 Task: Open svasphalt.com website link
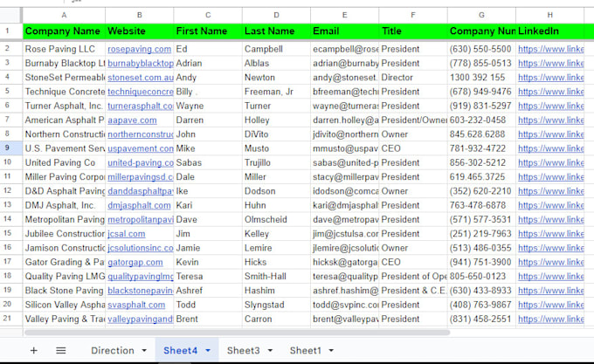coord(136,305)
